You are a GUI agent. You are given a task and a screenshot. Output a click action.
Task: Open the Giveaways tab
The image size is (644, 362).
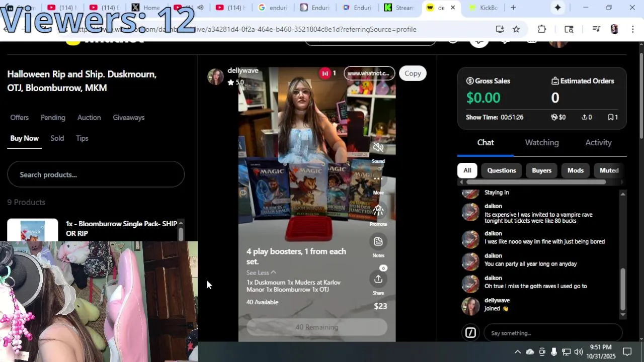click(x=128, y=117)
